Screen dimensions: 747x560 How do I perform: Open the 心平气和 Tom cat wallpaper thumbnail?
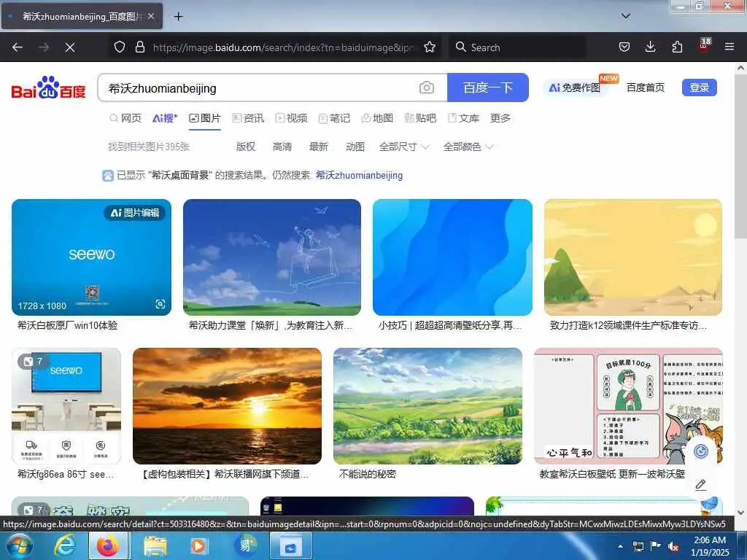click(628, 405)
